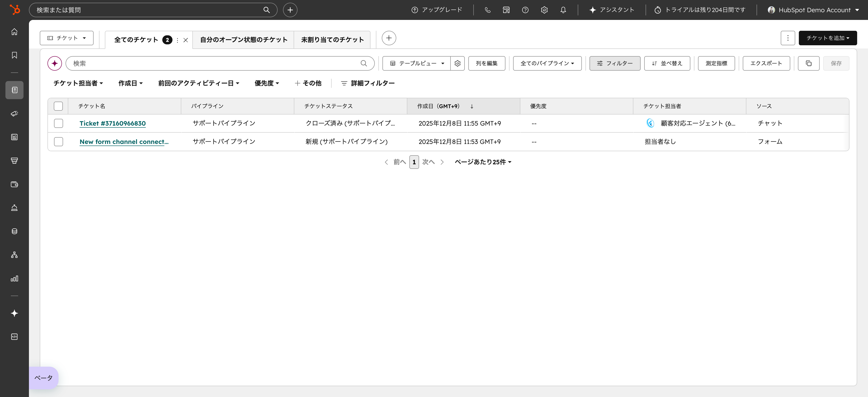Select the Marketing megaphone icon in the sidebar

point(14,114)
